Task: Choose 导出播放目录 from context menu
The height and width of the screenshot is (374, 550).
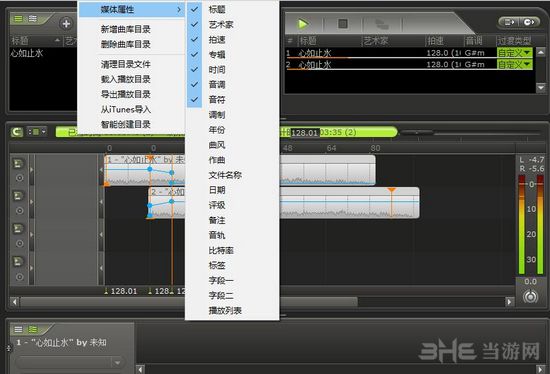Action: click(x=132, y=94)
